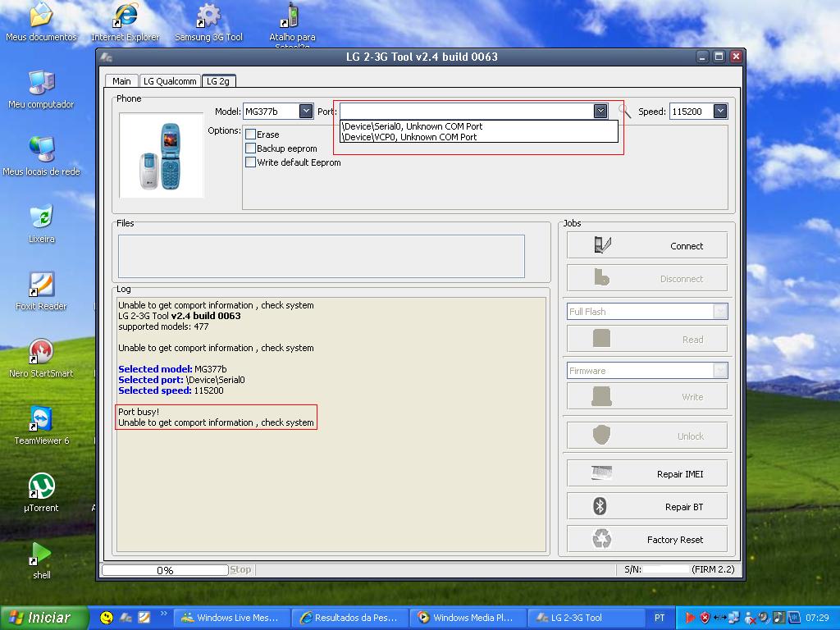
Task: Check the Backup eeprom option
Action: (x=250, y=148)
